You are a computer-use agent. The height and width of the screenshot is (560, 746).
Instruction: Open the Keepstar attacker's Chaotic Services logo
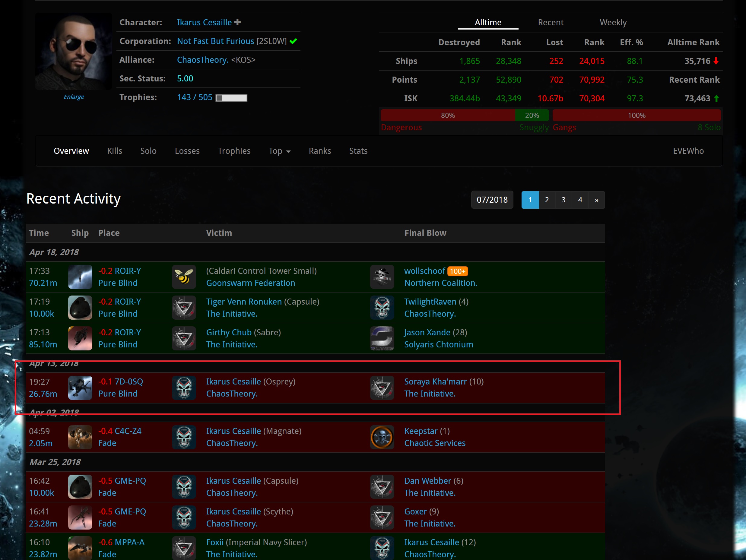382,437
